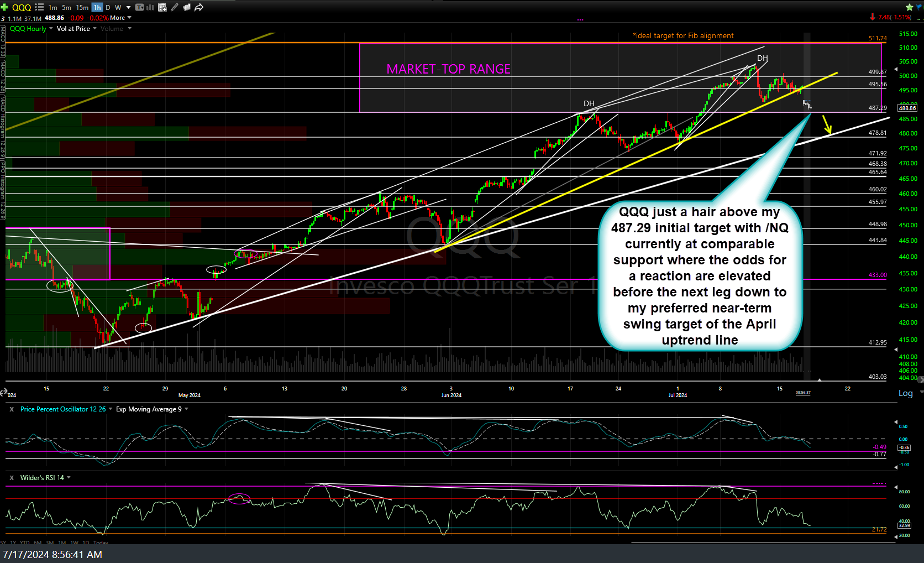
Task: Click the 478.81 level label
Action: click(878, 133)
